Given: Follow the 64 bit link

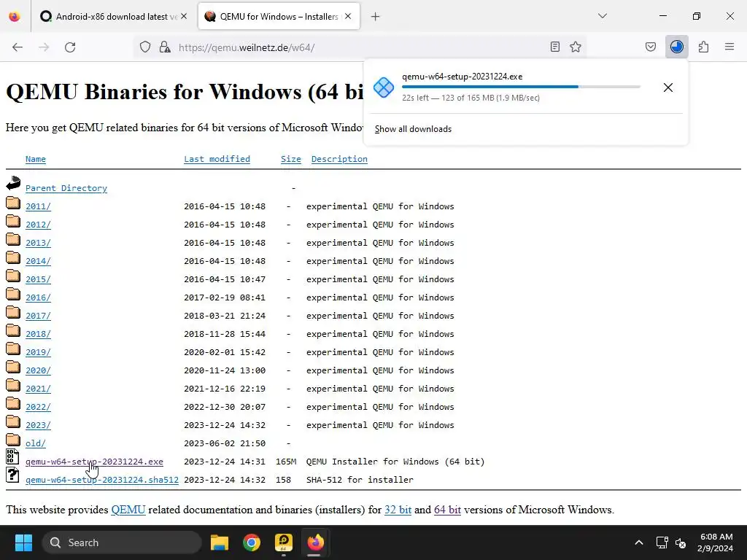Looking at the screenshot, I should (447, 510).
